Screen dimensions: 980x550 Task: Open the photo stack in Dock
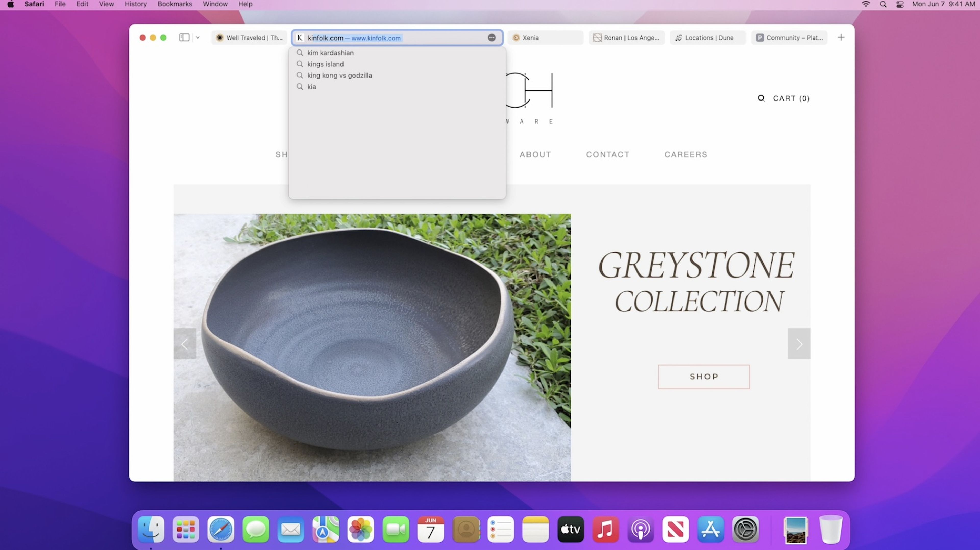(x=796, y=530)
